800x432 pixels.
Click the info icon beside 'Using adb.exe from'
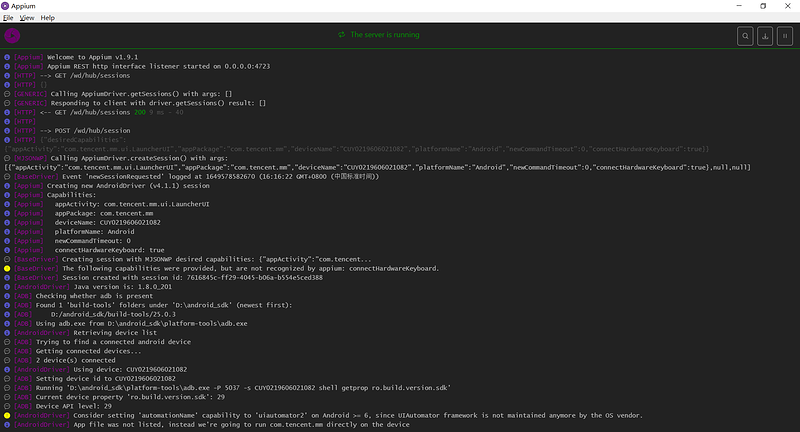click(7, 323)
